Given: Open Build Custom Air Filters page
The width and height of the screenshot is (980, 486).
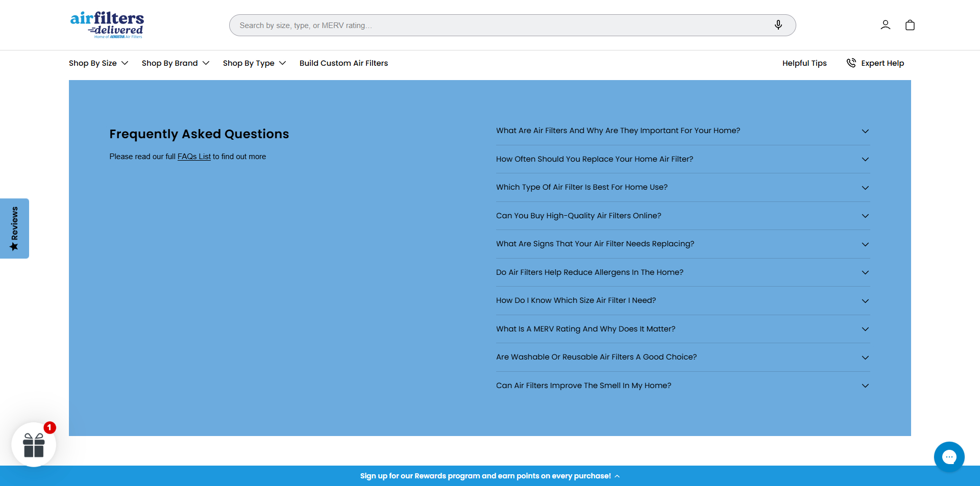Looking at the screenshot, I should [x=344, y=63].
